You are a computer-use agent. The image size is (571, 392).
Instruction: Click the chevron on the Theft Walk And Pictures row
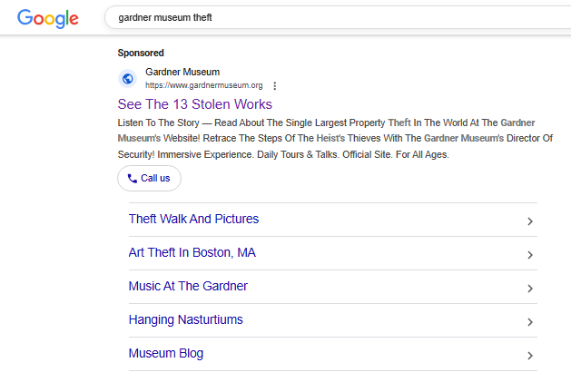(530, 221)
